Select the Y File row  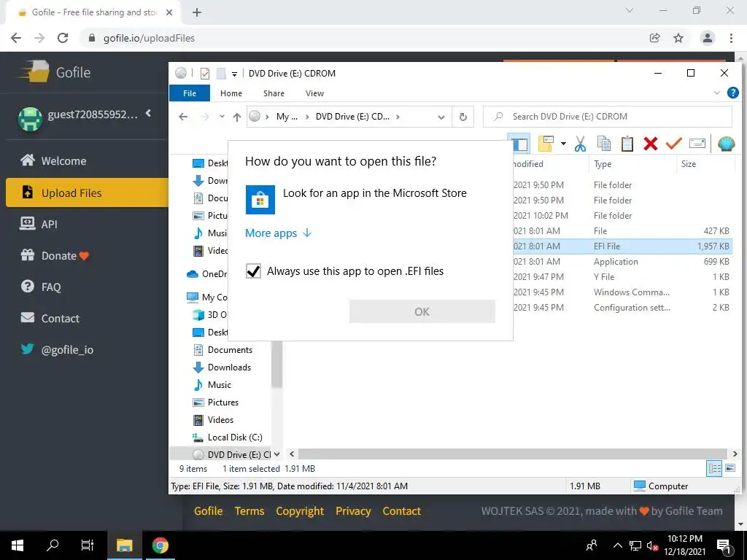(624, 276)
